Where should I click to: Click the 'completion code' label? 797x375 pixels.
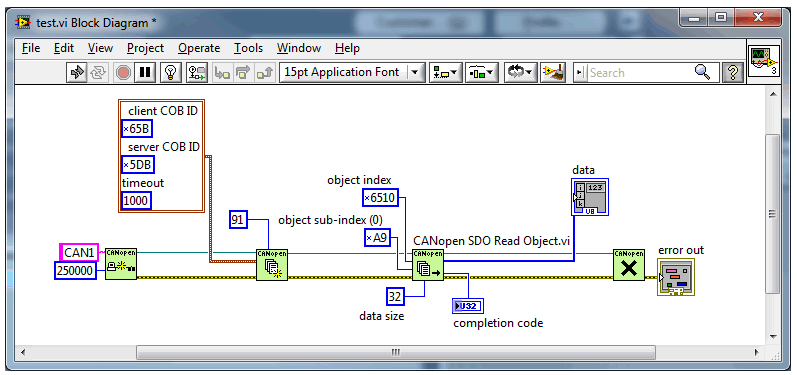coord(498,323)
